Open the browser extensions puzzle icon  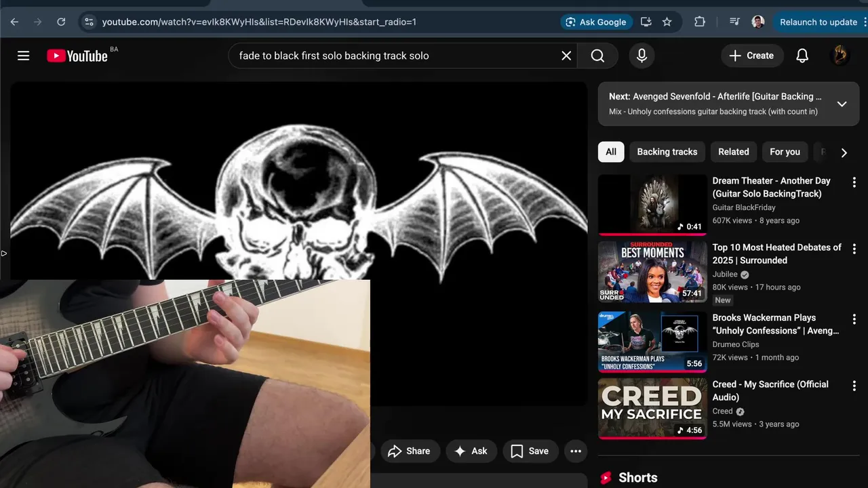point(700,22)
